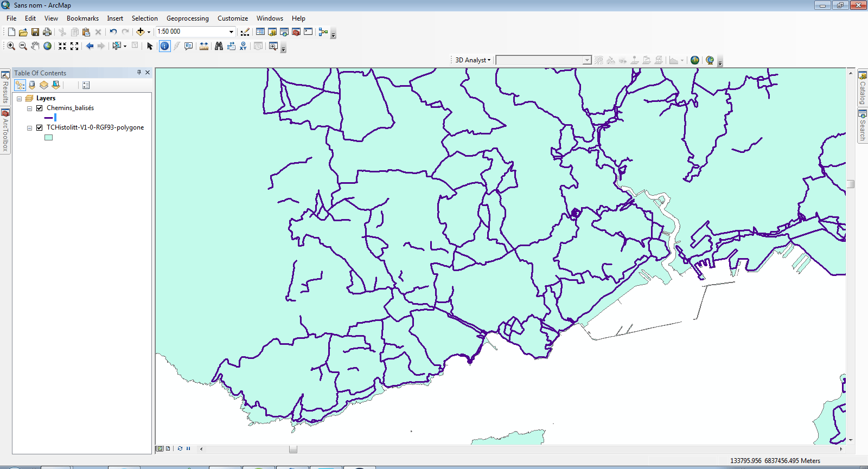Open the map scale dropdown
This screenshot has width=868, height=469.
pos(231,32)
